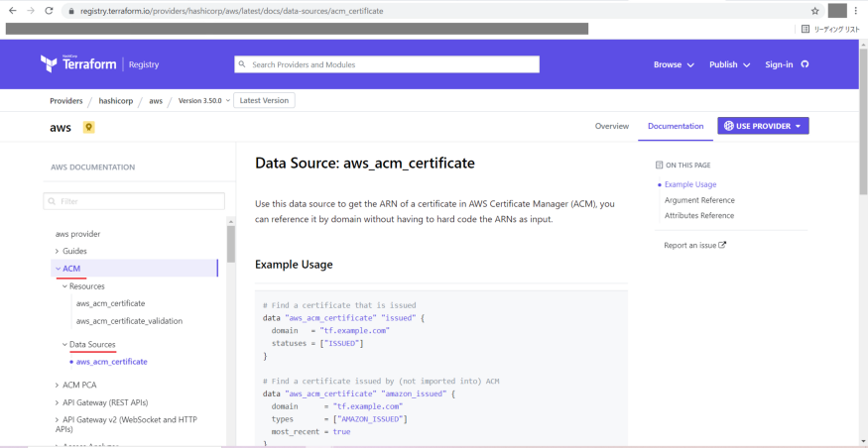Switch to the Overview tab
The height and width of the screenshot is (448, 868).
pos(612,126)
